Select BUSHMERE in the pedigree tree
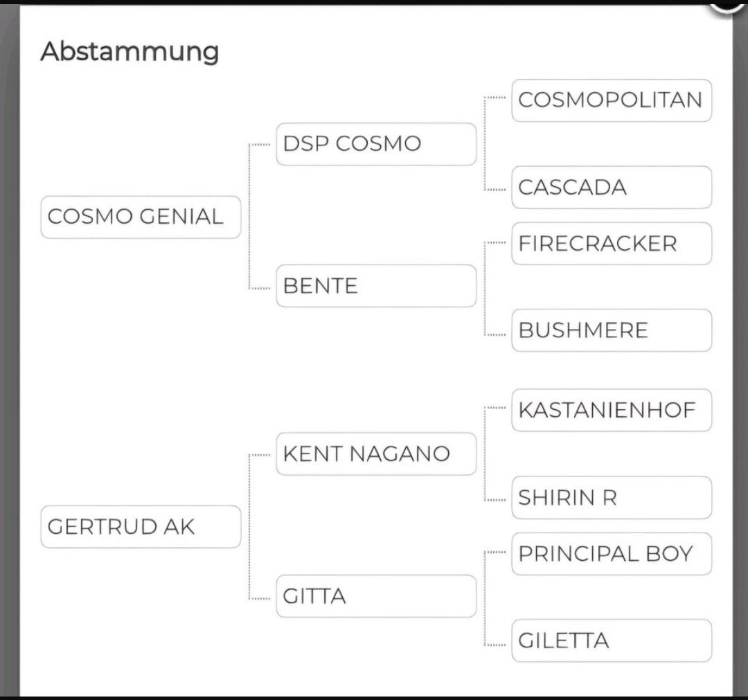 (612, 330)
